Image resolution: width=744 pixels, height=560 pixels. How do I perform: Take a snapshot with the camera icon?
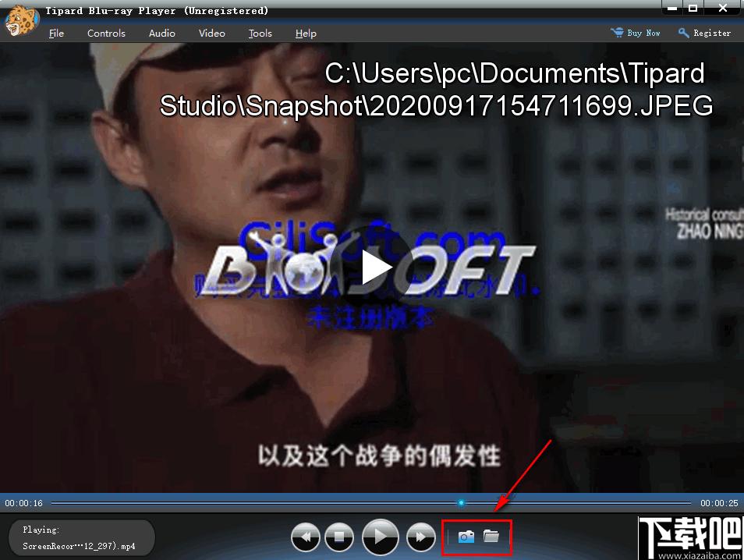pyautogui.click(x=466, y=537)
